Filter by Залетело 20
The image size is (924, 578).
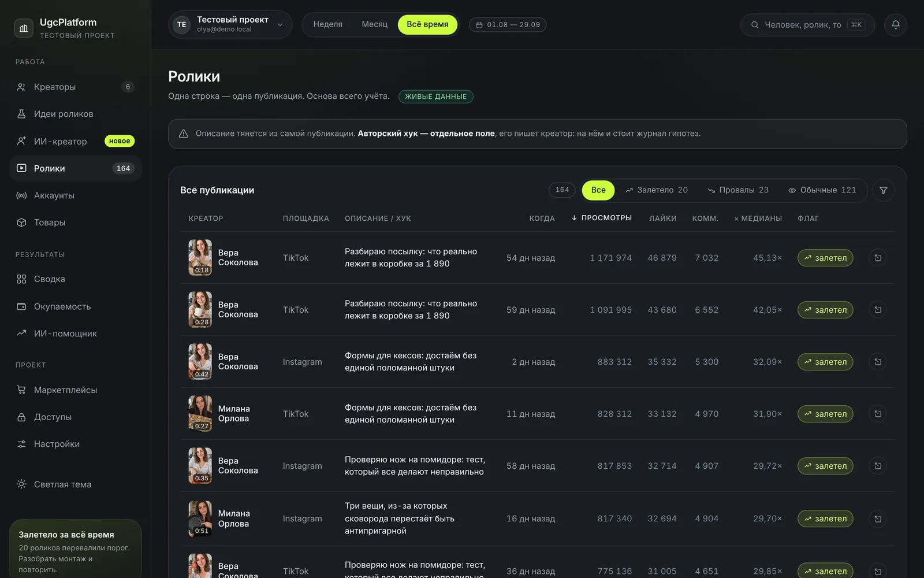[x=657, y=190]
